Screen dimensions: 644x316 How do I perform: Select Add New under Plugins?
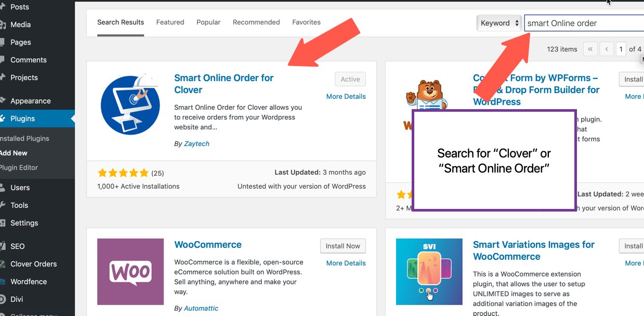click(14, 153)
